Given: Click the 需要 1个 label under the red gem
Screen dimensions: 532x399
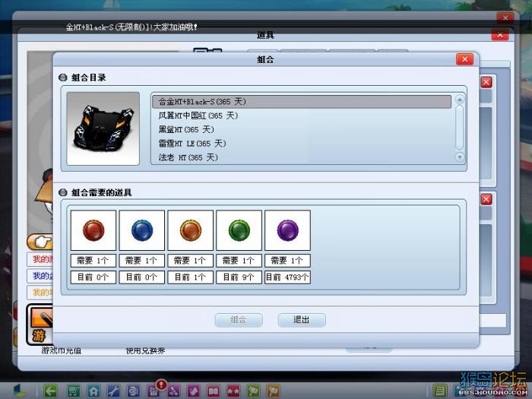Looking at the screenshot, I should pyautogui.click(x=93, y=261).
